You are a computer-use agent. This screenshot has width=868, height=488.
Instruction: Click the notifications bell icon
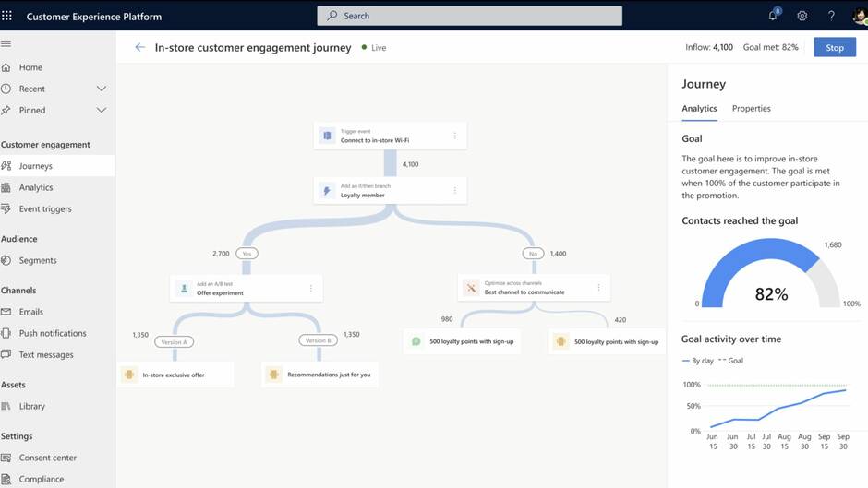pyautogui.click(x=773, y=16)
